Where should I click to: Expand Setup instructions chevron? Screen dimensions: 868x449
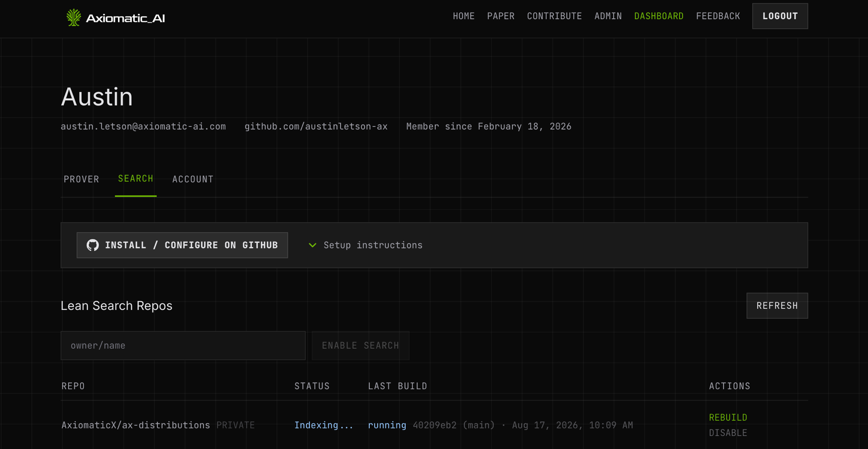[x=312, y=245]
